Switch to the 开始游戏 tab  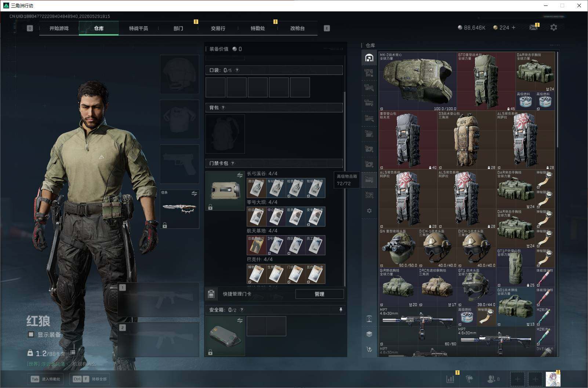tap(59, 28)
